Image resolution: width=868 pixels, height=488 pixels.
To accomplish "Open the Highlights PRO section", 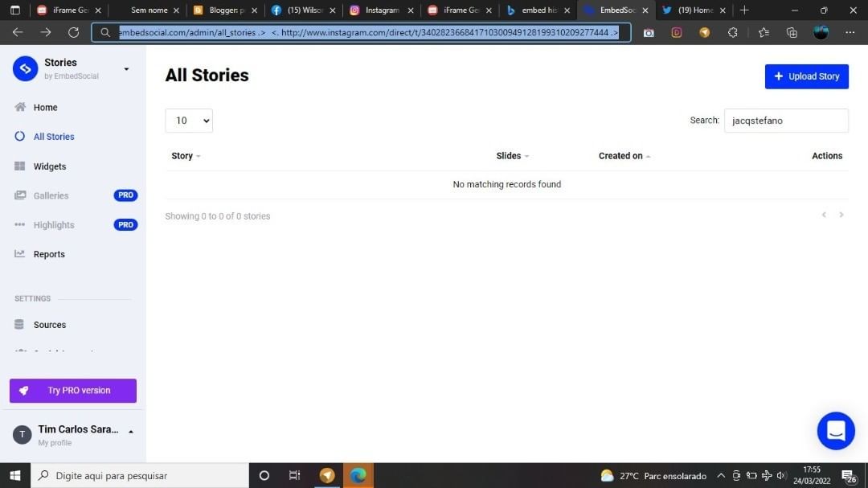I will point(54,225).
